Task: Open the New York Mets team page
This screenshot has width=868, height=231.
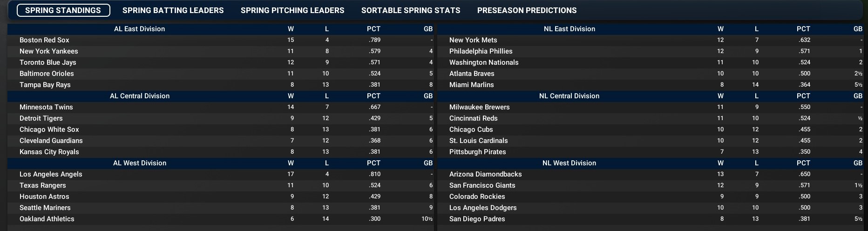Action: pyautogui.click(x=473, y=40)
